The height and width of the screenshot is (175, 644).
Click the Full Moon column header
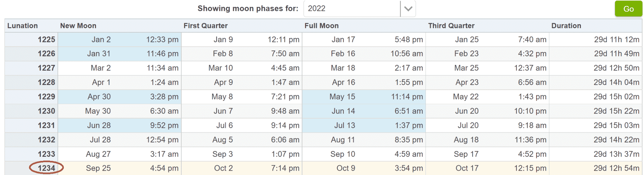(322, 26)
